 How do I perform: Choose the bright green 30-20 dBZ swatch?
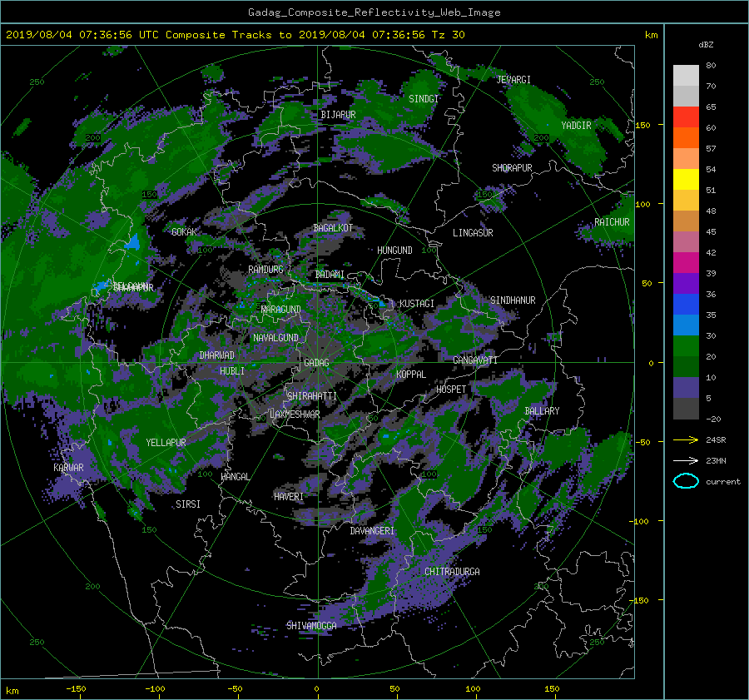686,345
